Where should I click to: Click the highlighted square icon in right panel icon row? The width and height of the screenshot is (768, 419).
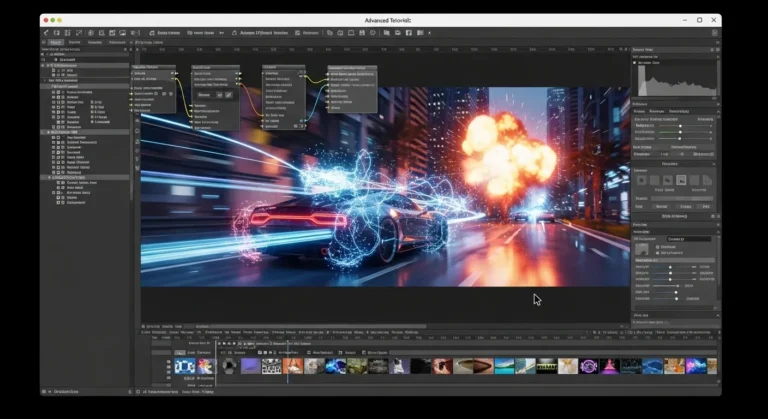tap(681, 180)
